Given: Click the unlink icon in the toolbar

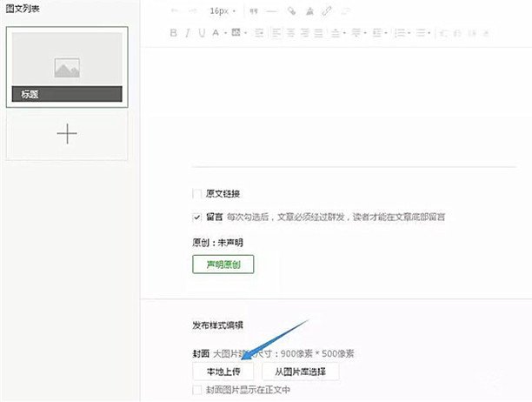Looking at the screenshot, I should (x=345, y=11).
